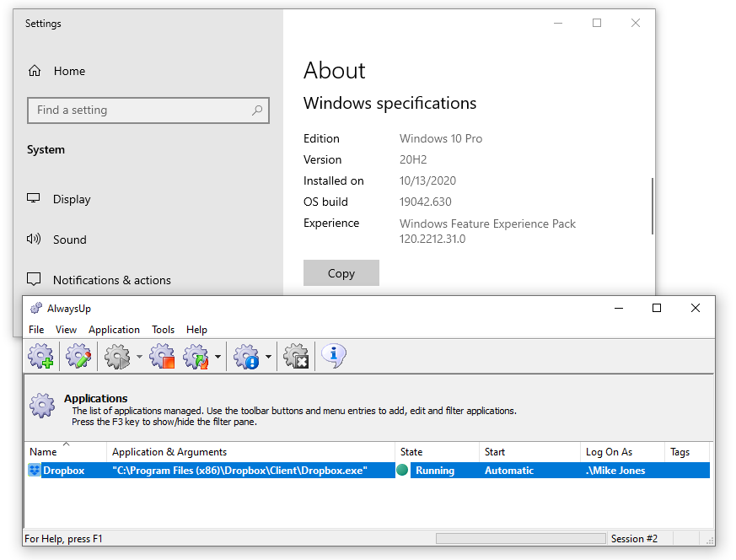This screenshot has width=736, height=560.
Task: Go to Settings Home
Action: point(69,71)
